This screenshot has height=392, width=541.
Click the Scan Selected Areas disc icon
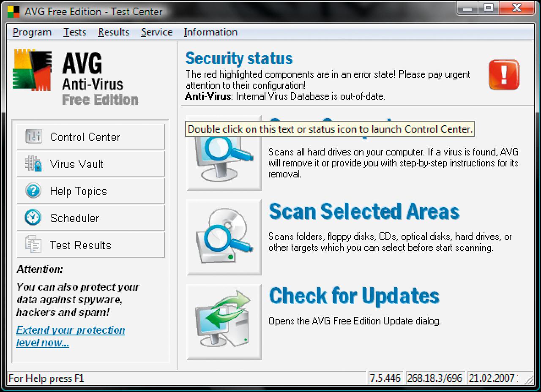224,237
